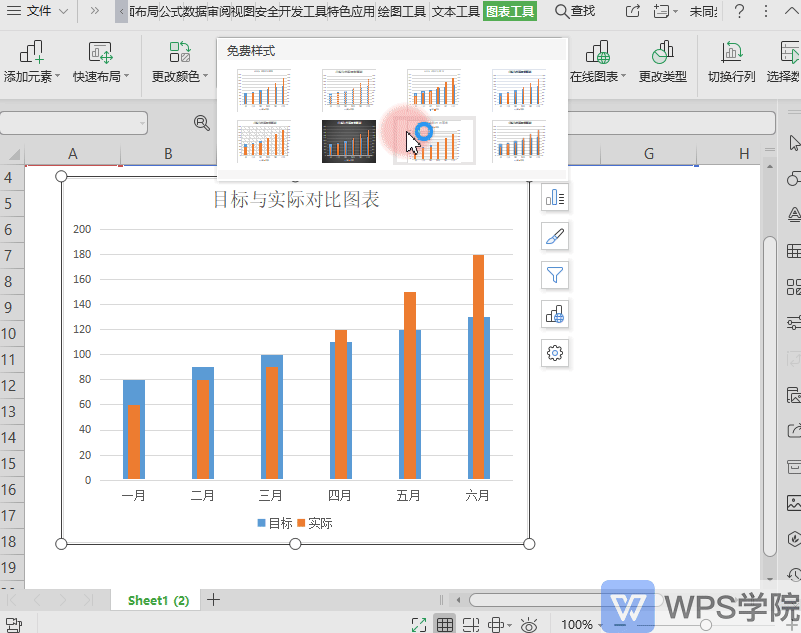Open the chart style brush floating button
Viewport: 801px width, 633px height.
click(555, 236)
